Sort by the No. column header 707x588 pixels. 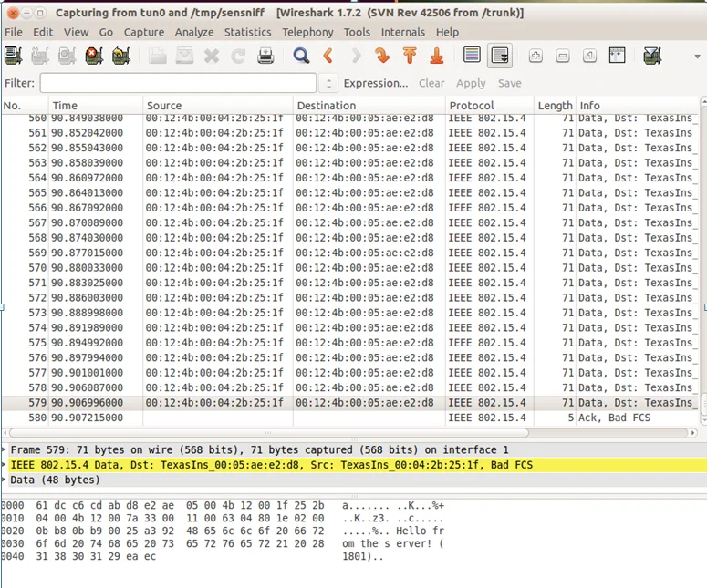coord(25,106)
